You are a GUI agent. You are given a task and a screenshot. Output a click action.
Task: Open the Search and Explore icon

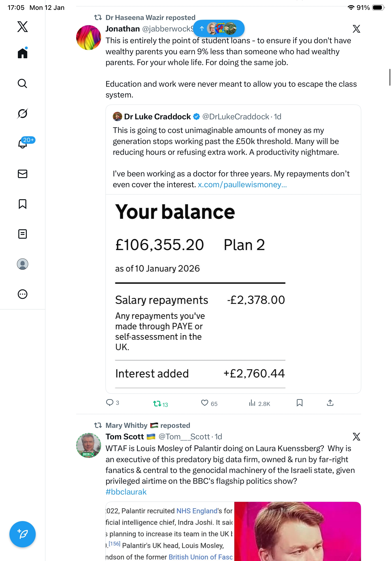[x=23, y=83]
